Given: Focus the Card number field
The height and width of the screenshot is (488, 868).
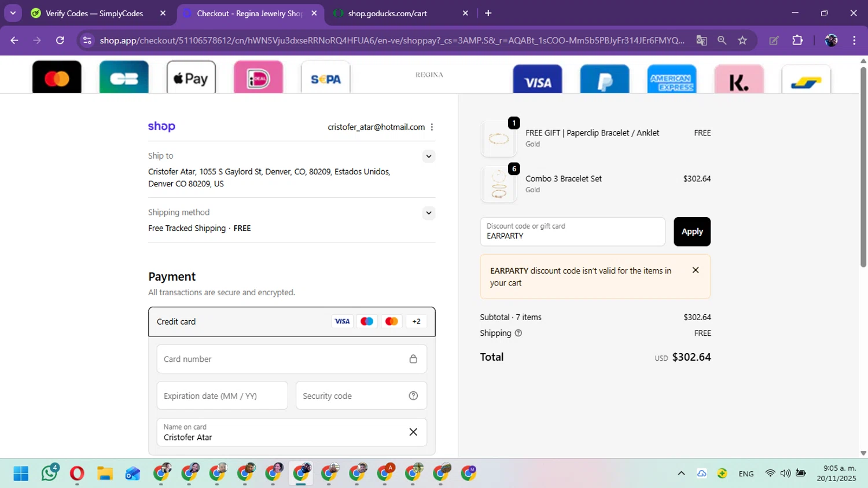Looking at the screenshot, I should point(292,359).
